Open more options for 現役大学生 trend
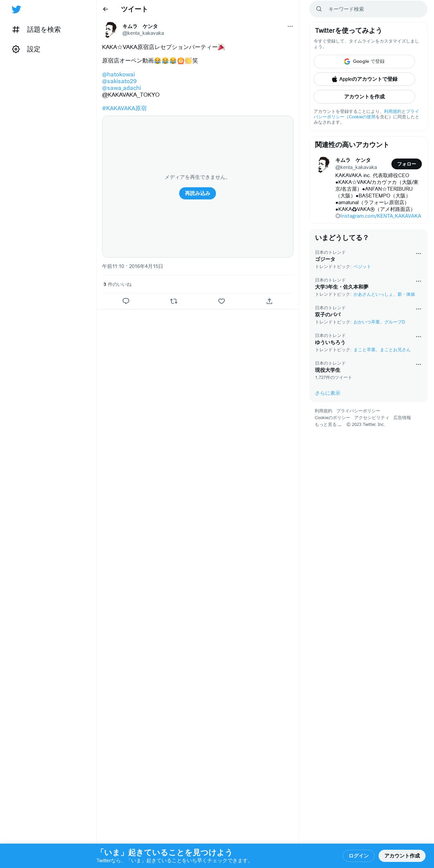Image resolution: width=434 pixels, height=868 pixels. 418,364
